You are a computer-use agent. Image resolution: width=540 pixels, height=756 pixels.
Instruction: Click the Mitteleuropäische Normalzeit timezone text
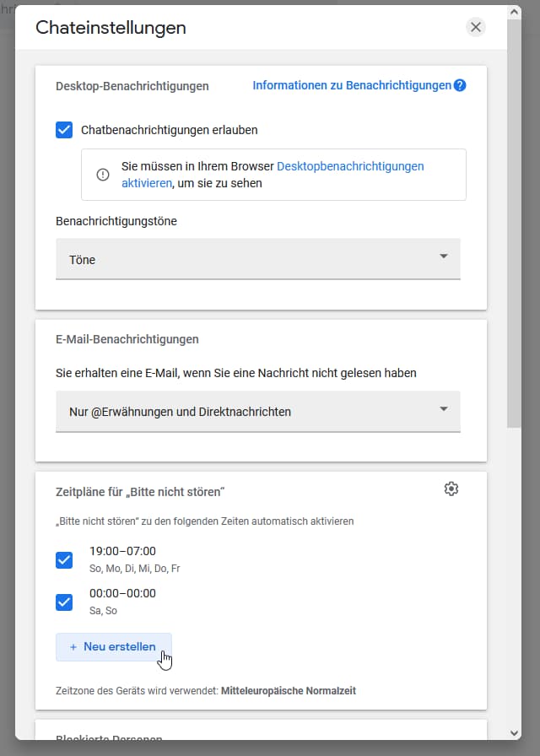(289, 691)
